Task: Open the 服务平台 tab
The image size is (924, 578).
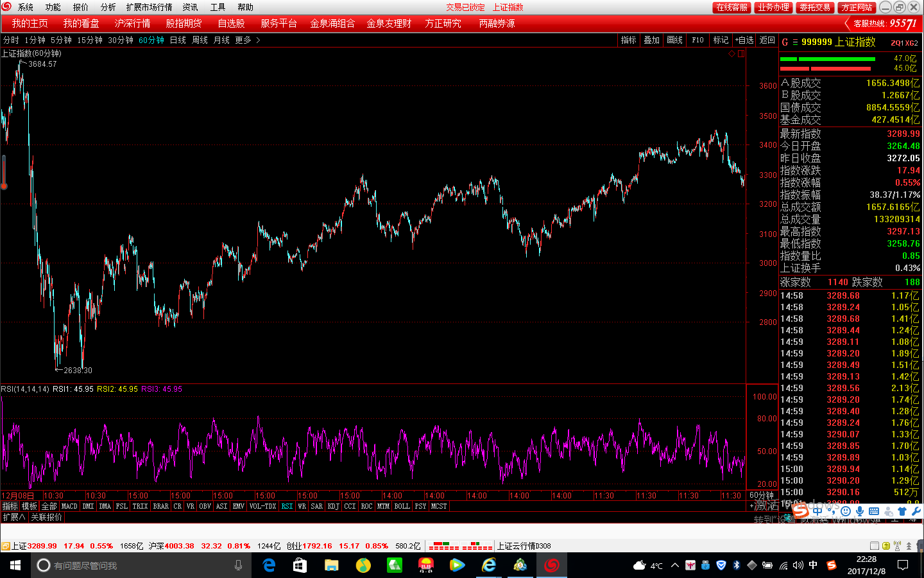Action: click(278, 23)
